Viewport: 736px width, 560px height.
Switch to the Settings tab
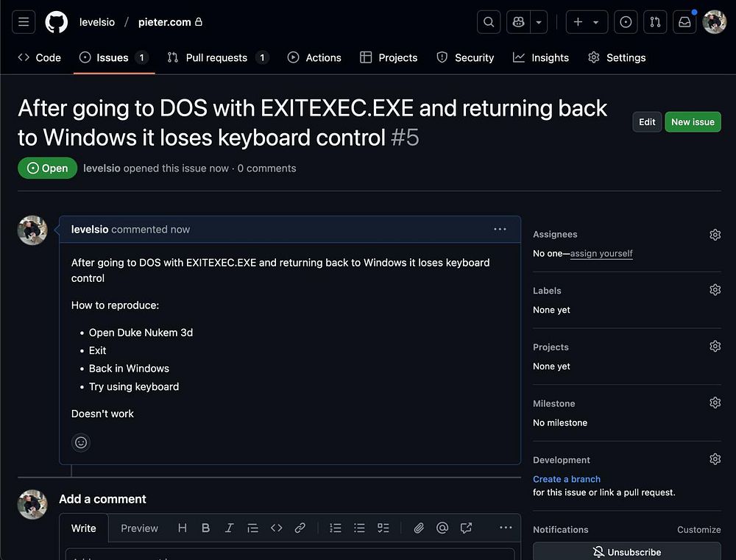tap(617, 57)
